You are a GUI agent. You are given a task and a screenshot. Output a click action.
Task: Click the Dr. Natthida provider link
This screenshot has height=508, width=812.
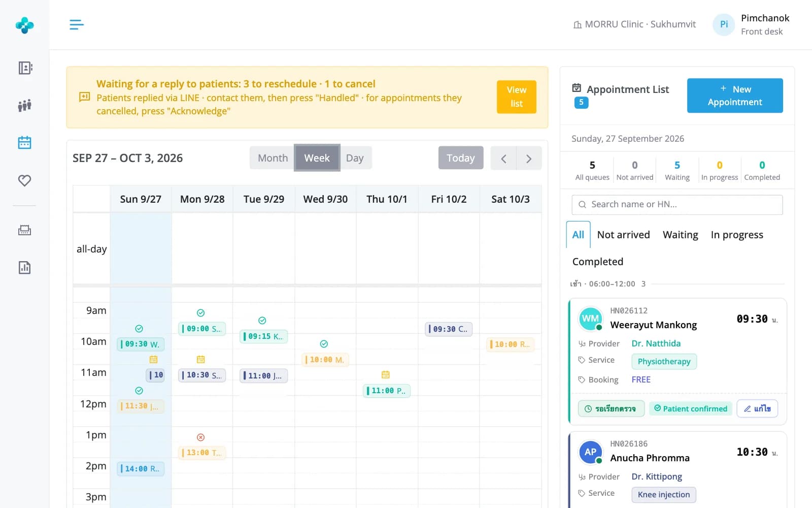pyautogui.click(x=656, y=343)
